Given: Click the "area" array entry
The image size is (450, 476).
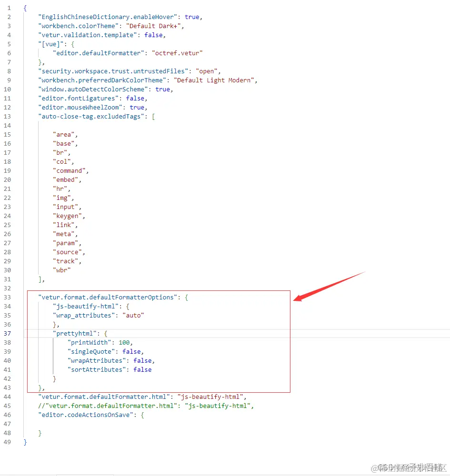Looking at the screenshot, I should point(64,135).
